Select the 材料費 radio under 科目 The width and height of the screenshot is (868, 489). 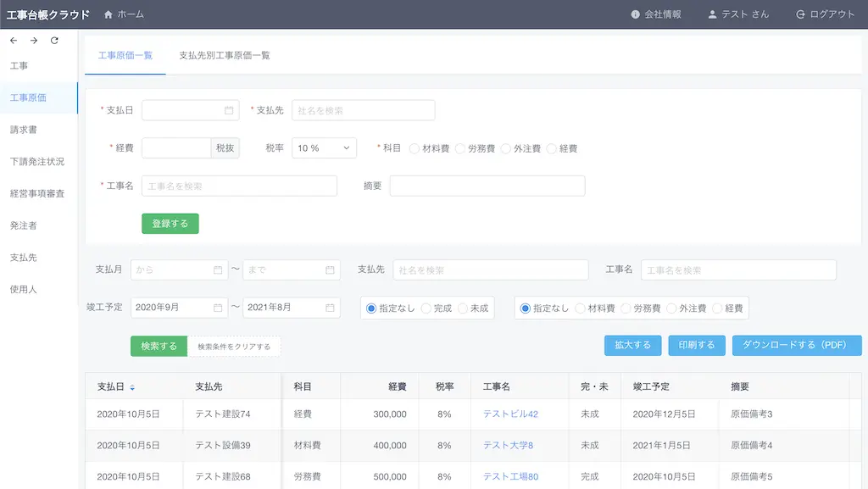(414, 147)
